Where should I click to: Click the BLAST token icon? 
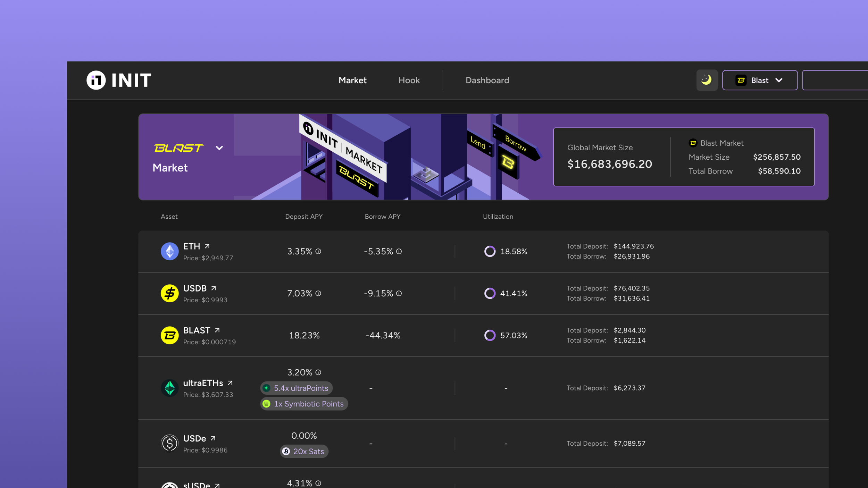tap(169, 335)
